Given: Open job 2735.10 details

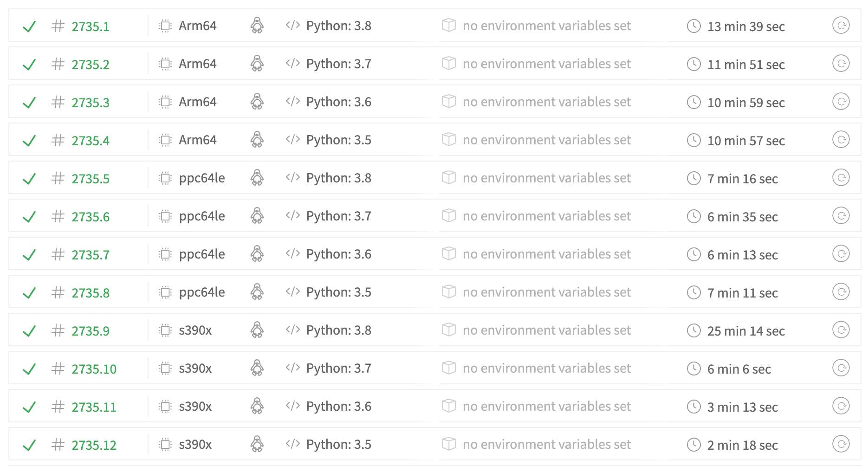Looking at the screenshot, I should [x=94, y=369].
